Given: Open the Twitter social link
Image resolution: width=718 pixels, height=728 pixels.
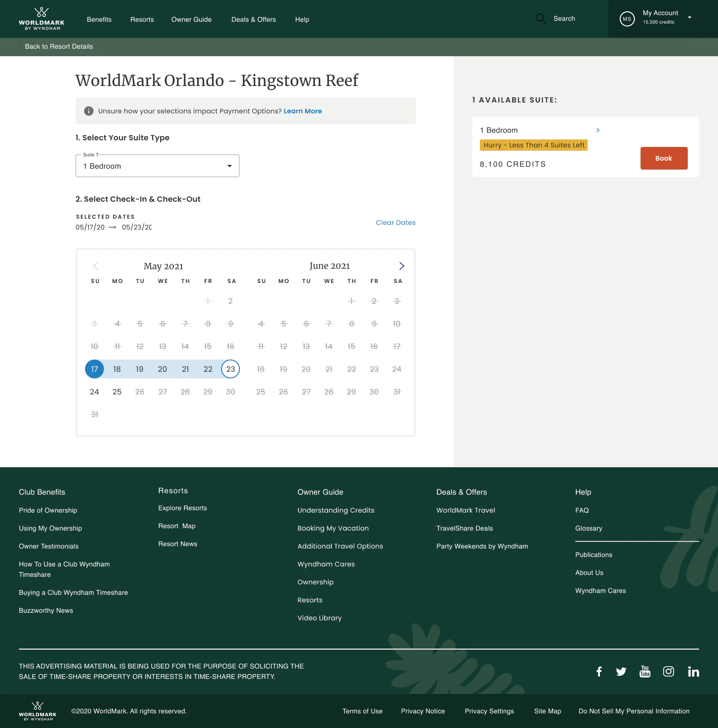Looking at the screenshot, I should [x=621, y=671].
